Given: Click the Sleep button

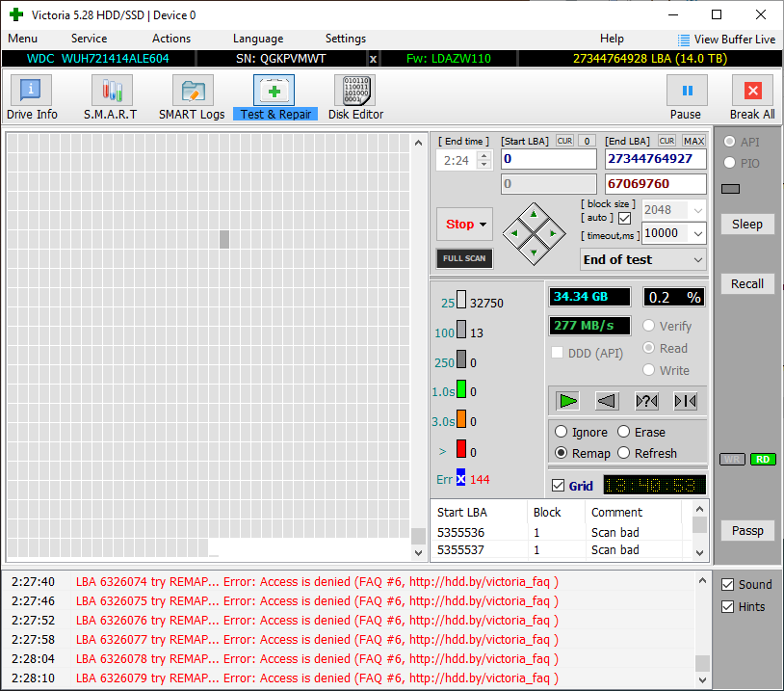Looking at the screenshot, I should pos(747,224).
